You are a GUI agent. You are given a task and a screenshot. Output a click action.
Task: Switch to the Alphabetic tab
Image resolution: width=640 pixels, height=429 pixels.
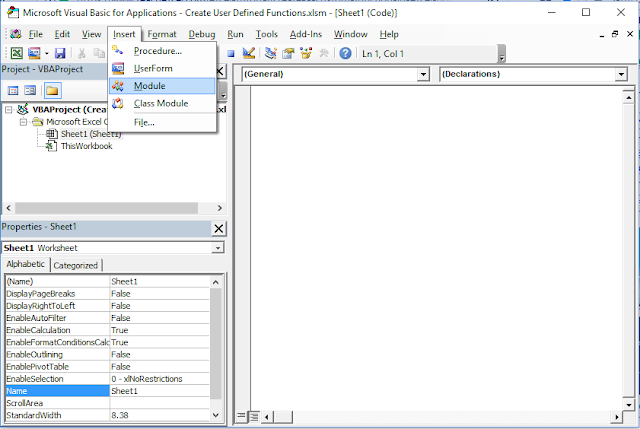tap(25, 265)
